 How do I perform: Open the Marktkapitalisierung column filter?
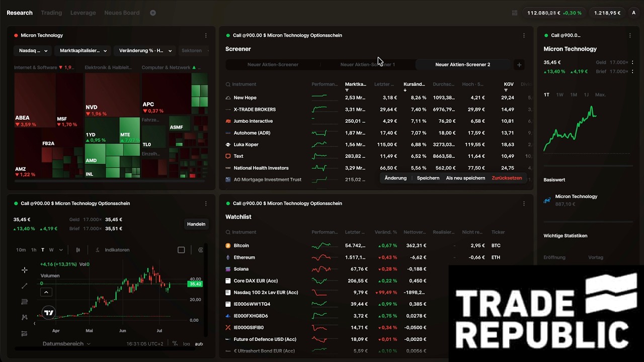click(347, 90)
